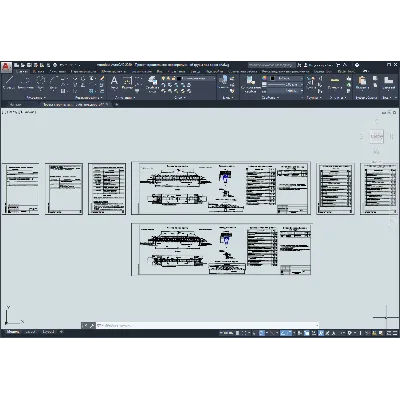Select the Erase tool with eraser icon

102,79
